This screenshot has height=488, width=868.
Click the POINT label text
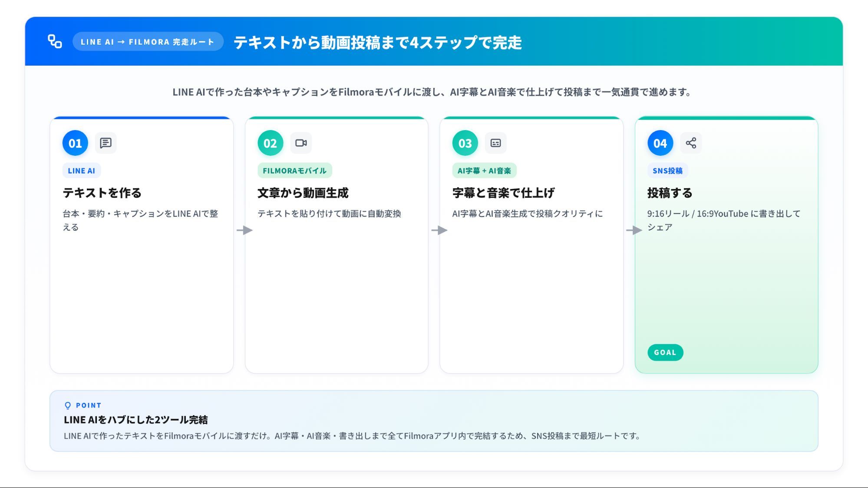[89, 405]
